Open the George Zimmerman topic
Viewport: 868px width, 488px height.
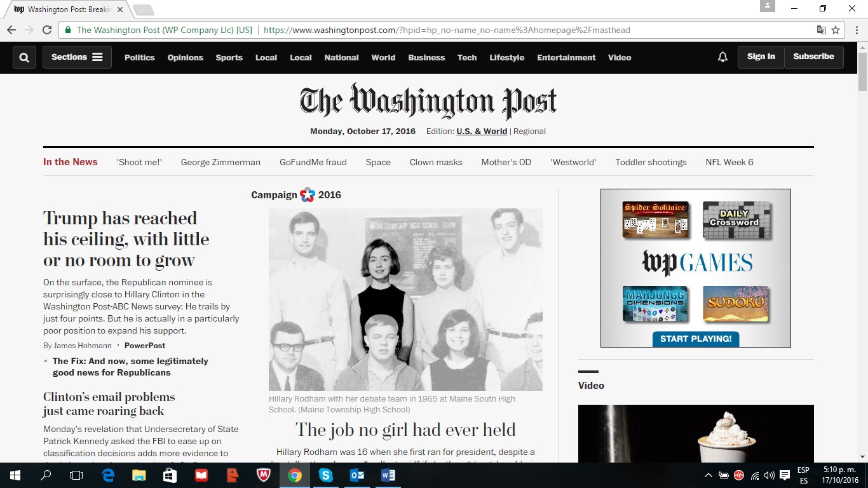[220, 162]
